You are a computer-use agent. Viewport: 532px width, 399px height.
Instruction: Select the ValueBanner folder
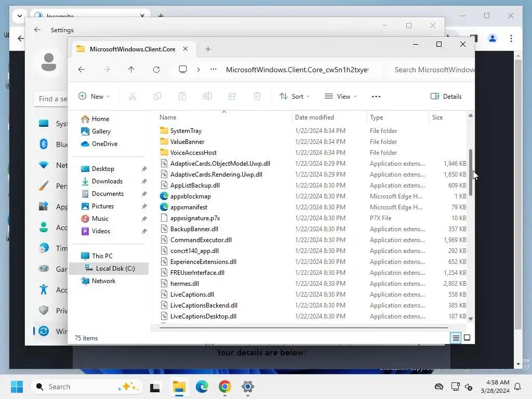[187, 141]
